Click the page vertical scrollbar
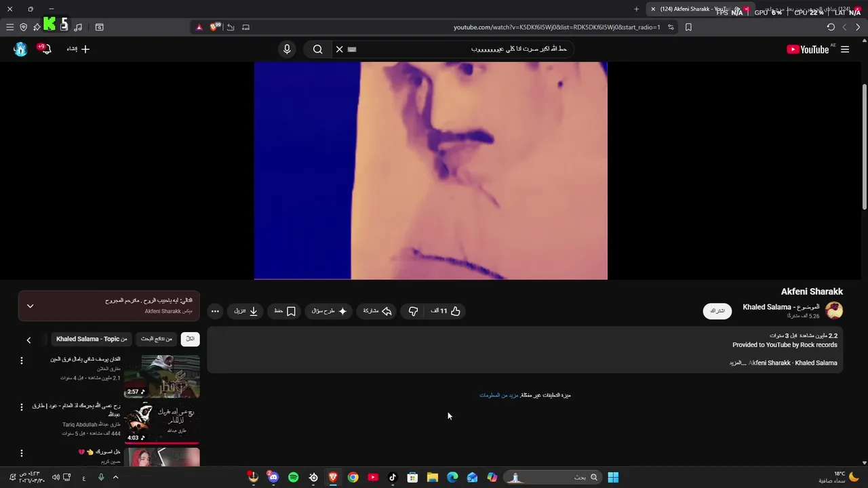This screenshot has width=868, height=488. [864, 146]
